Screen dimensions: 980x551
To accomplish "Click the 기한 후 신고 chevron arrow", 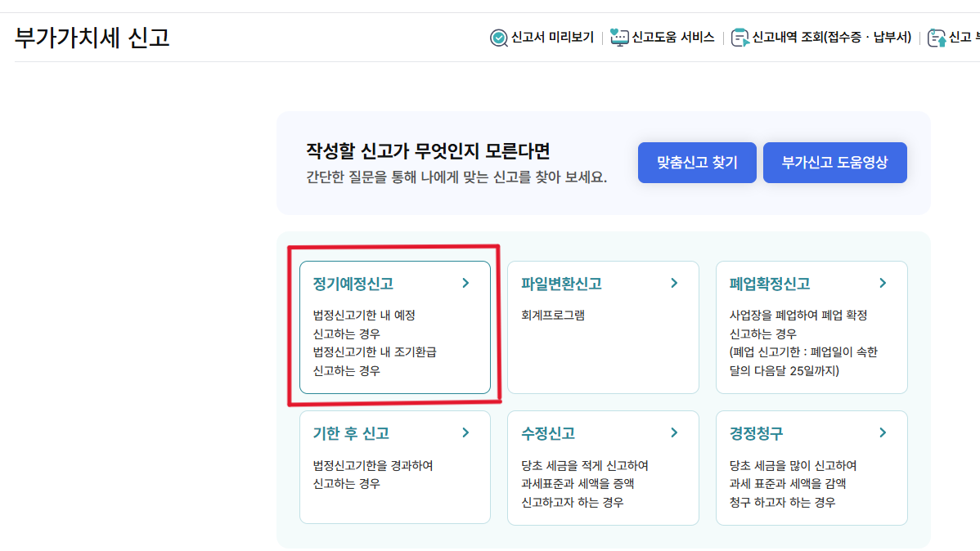I will point(465,432).
